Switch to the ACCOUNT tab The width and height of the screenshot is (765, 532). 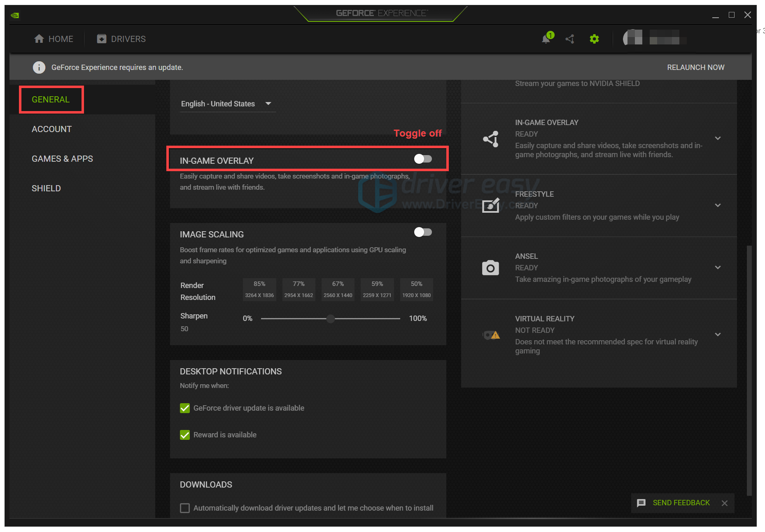click(x=51, y=129)
